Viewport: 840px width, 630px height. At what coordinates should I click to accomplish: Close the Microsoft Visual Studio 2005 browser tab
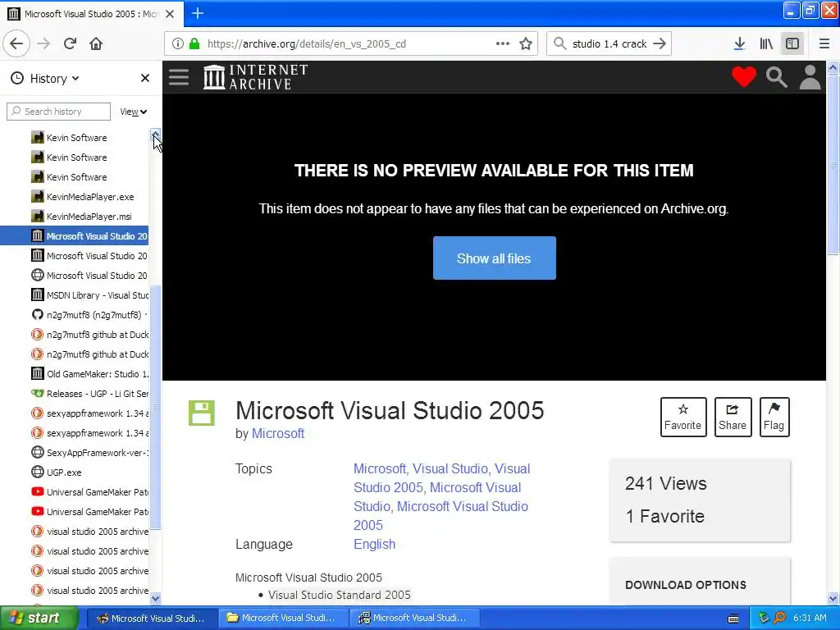(170, 14)
